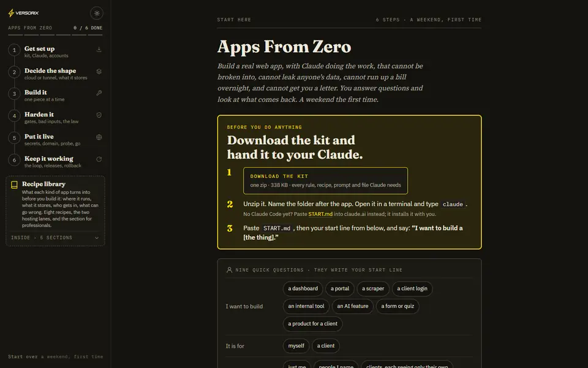The height and width of the screenshot is (368, 588).
Task: Select the 'a form or quiz' chip
Action: tap(398, 307)
